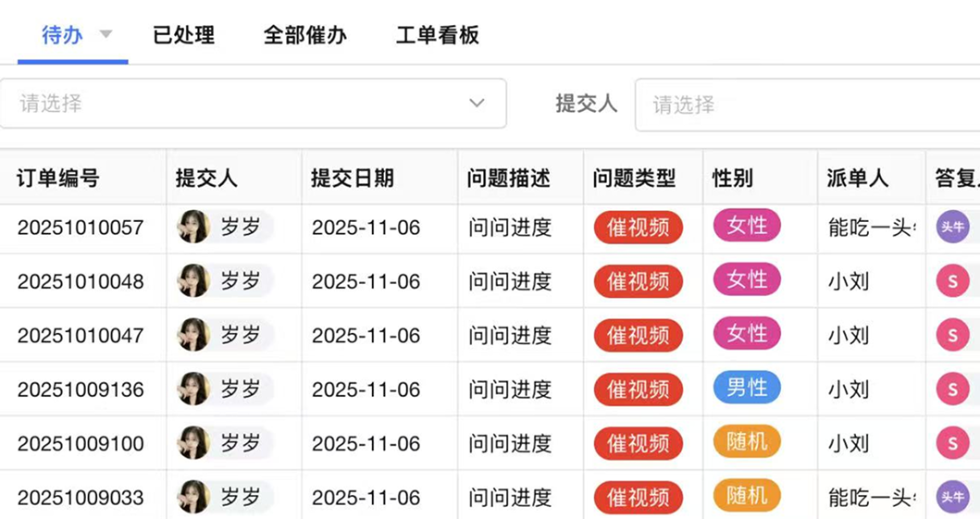980x519 pixels.
Task: Click the 提交日期 column header
Action: [353, 178]
